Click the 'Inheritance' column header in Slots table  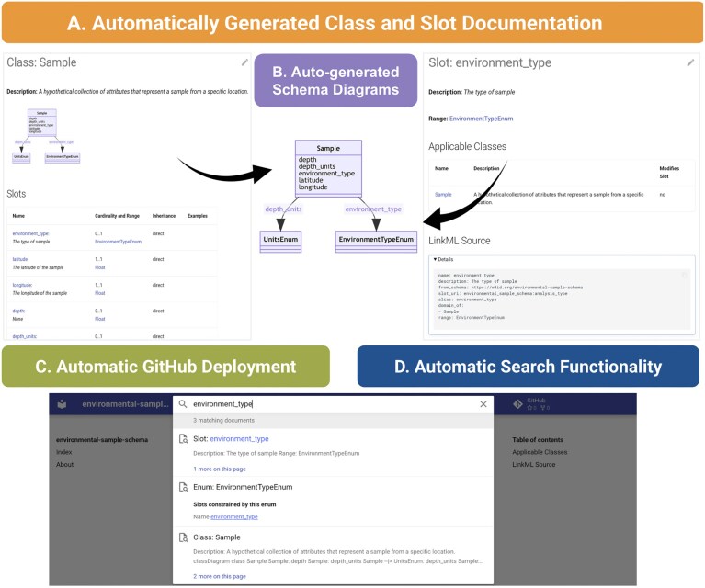(x=164, y=216)
